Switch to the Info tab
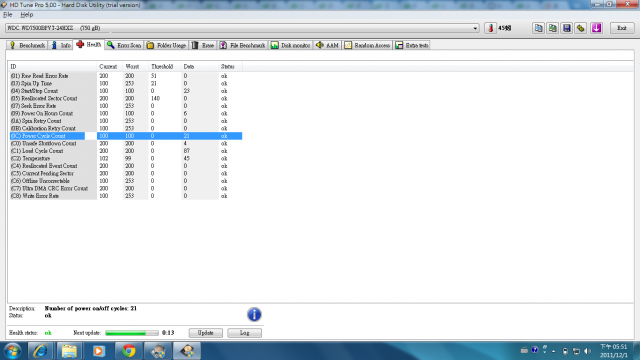Screen dimensions: 640x360 coord(60,45)
